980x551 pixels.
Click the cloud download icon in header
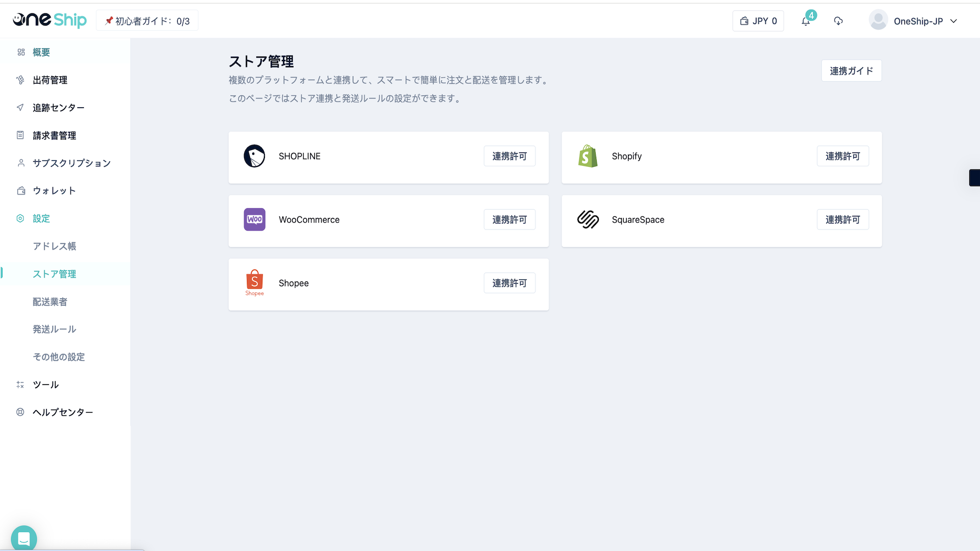838,21
